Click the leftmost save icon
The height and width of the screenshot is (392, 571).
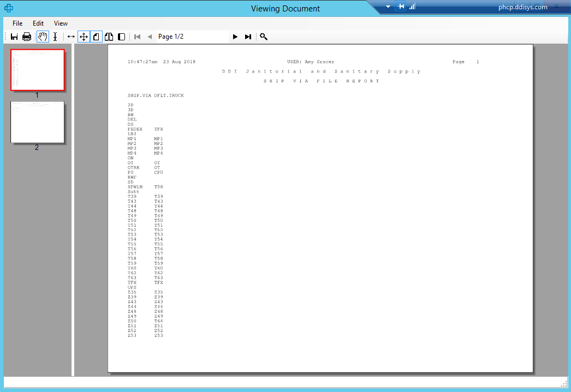[14, 37]
